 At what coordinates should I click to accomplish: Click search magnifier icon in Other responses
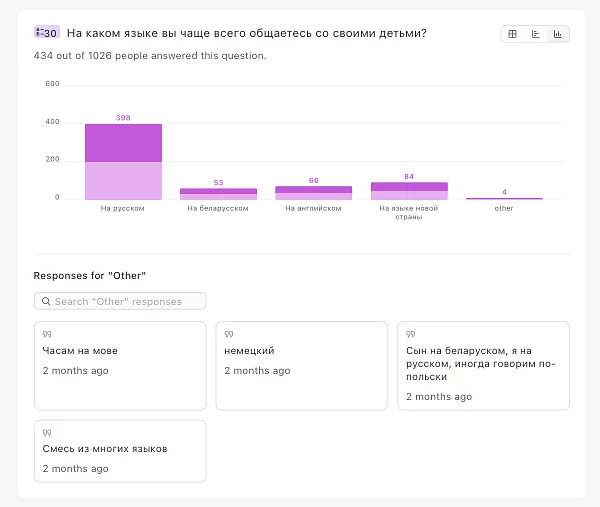click(46, 301)
